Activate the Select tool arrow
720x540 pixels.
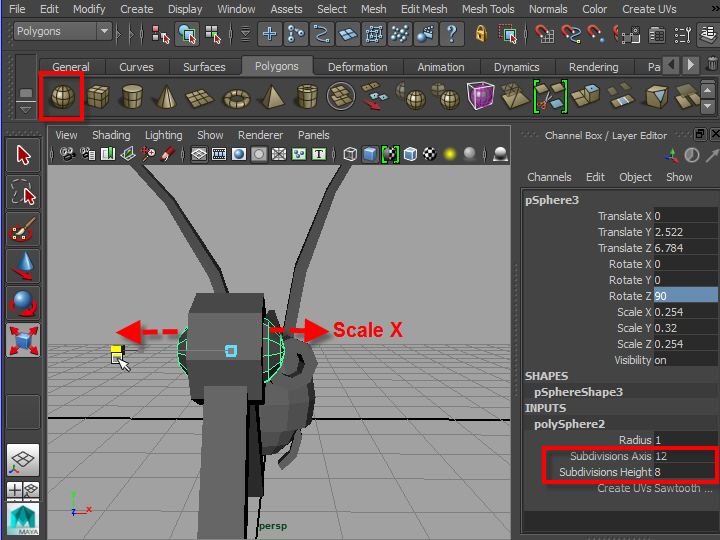(x=23, y=155)
